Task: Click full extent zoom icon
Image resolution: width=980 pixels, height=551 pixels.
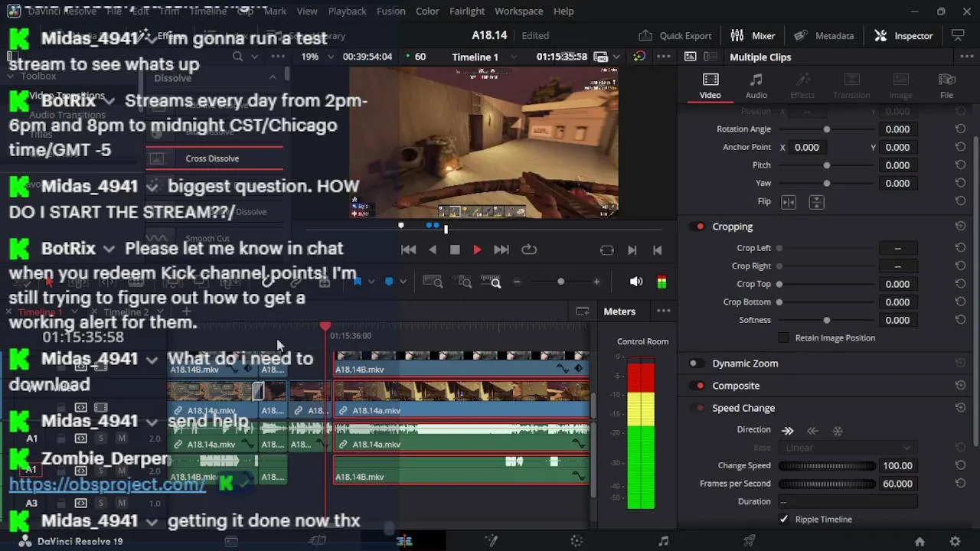Action: (x=432, y=282)
